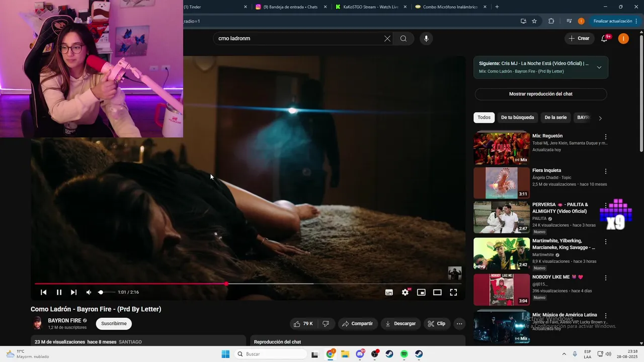
Task: Open the browser extensions puzzle icon
Action: (x=551, y=21)
